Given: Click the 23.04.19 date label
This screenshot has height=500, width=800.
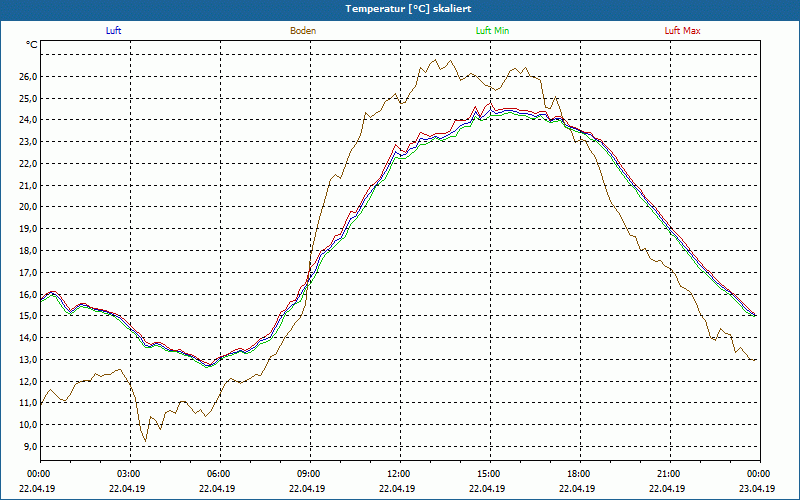Looking at the screenshot, I should point(757,488).
